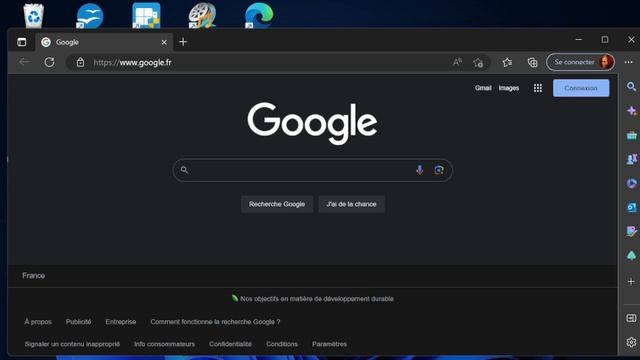Open the sidebar image editor pencil icon
The height and width of the screenshot is (360, 640).
coord(631,231)
